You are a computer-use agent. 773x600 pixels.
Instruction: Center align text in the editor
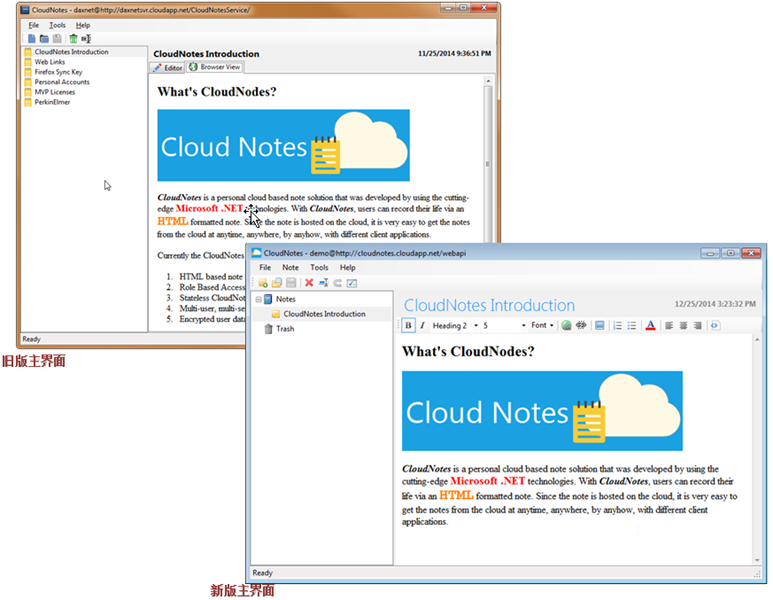point(683,325)
